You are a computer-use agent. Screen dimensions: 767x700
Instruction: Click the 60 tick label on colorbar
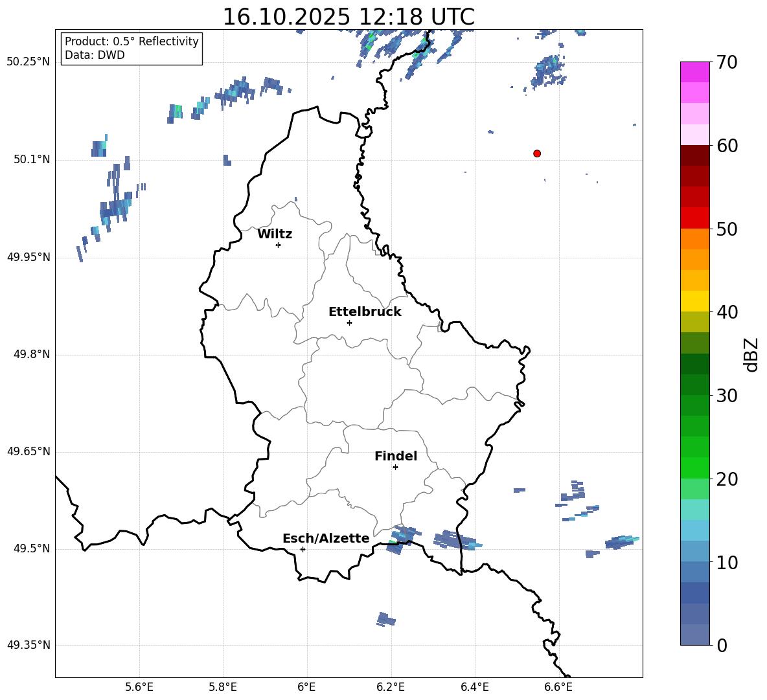coord(728,146)
